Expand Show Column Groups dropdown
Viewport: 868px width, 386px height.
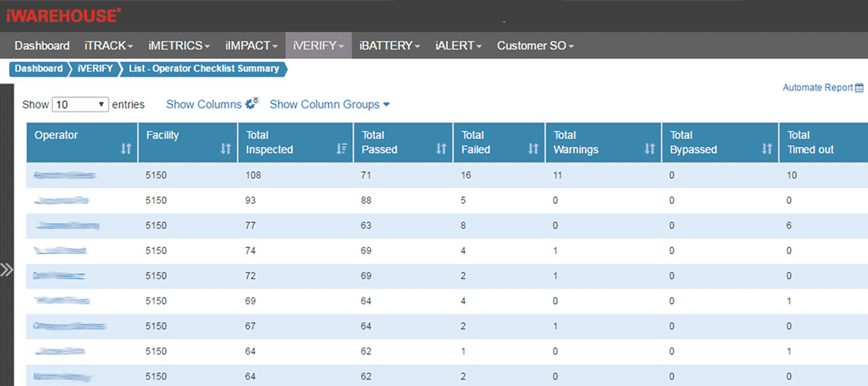pos(329,105)
